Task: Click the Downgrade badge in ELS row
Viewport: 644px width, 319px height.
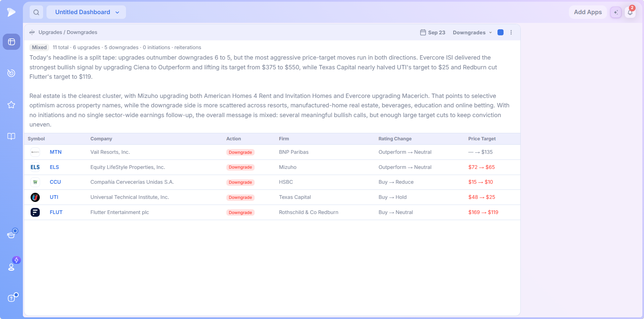Action: pyautogui.click(x=240, y=167)
